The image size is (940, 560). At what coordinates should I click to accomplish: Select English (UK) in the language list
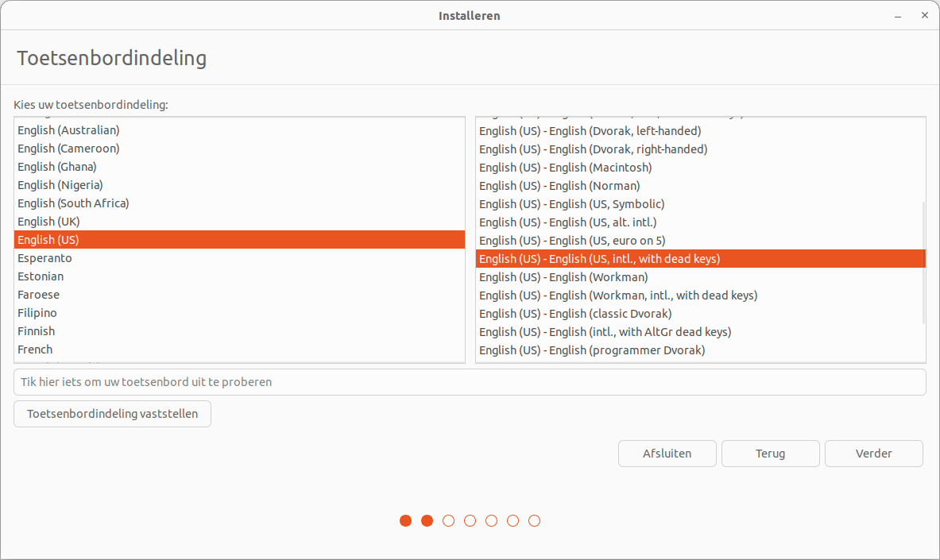pyautogui.click(x=48, y=222)
